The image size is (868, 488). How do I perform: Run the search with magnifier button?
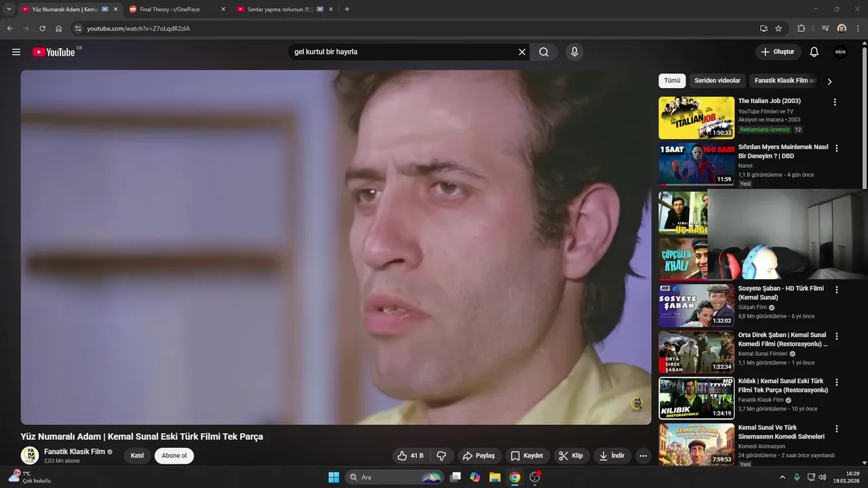point(544,52)
